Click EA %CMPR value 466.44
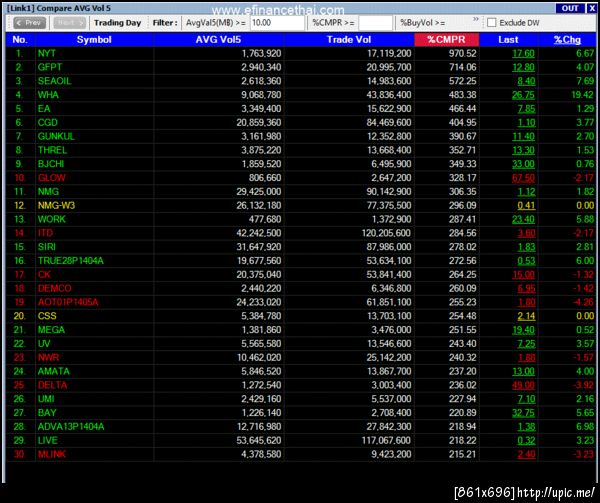 click(x=463, y=109)
